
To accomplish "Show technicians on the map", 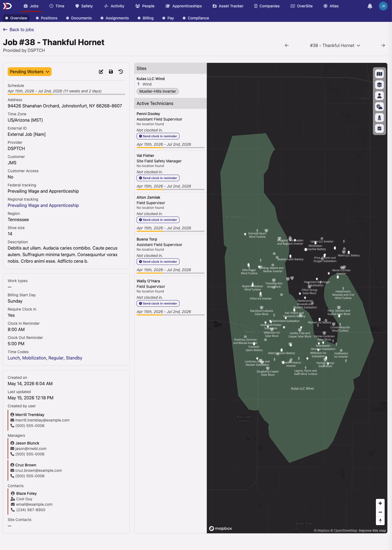I will click(x=379, y=96).
